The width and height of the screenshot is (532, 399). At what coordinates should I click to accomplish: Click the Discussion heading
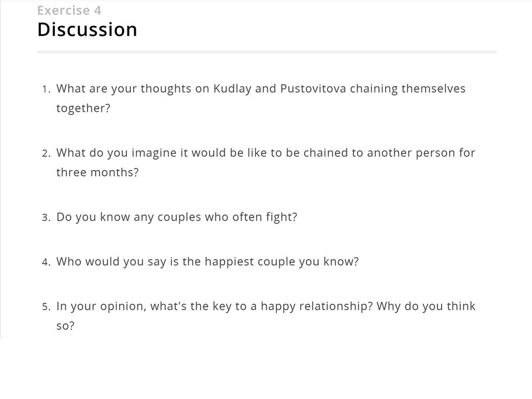tap(87, 29)
